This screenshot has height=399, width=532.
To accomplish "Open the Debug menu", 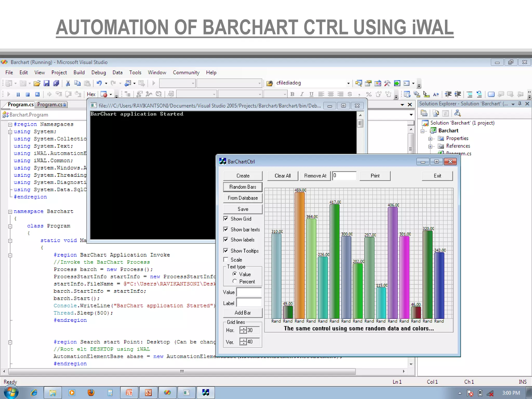I will point(98,72).
